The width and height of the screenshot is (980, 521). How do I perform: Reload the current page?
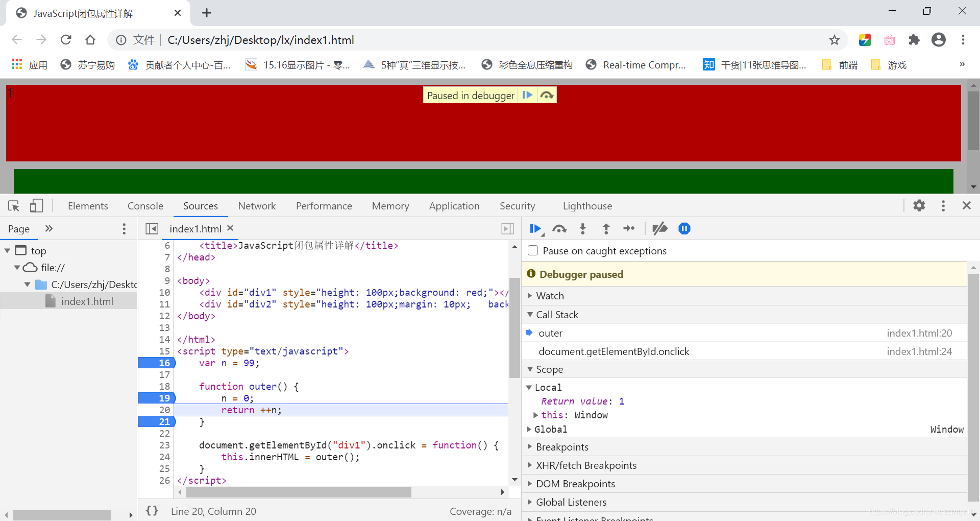66,40
